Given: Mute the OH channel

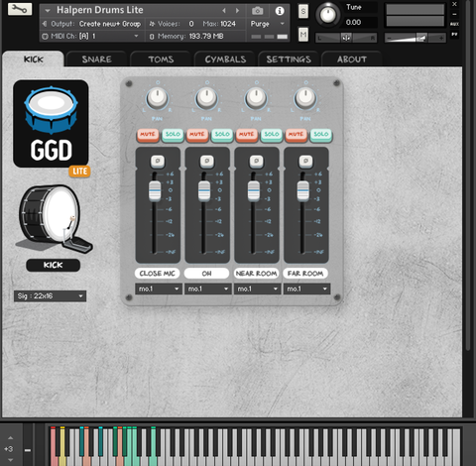Looking at the screenshot, I should 197,135.
